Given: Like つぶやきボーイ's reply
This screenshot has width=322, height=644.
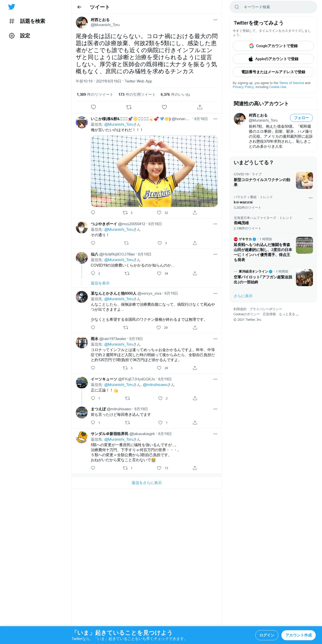Looking at the screenshot, I should click(160, 243).
